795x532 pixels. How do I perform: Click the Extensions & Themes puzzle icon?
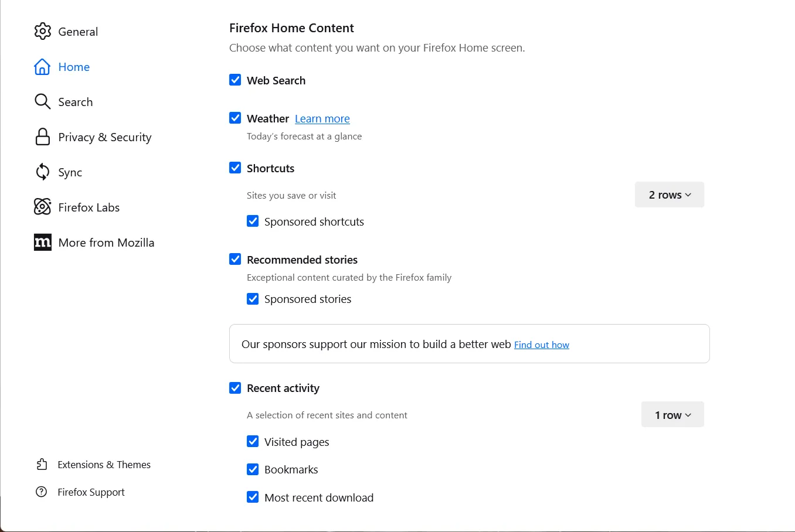click(x=42, y=465)
